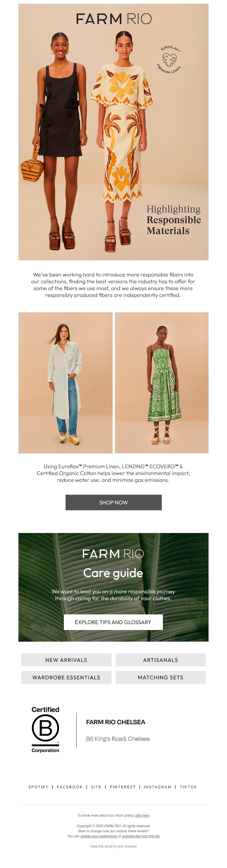Image resolution: width=227 pixels, height=868 pixels.
Task: Select Wardrobe Essentials category
Action: pos(66,677)
